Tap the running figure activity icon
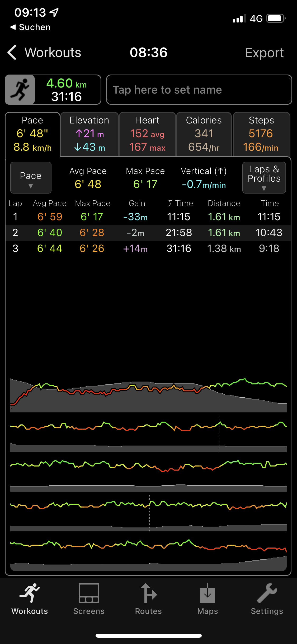Image resolution: width=297 pixels, height=644 pixels. click(x=20, y=90)
